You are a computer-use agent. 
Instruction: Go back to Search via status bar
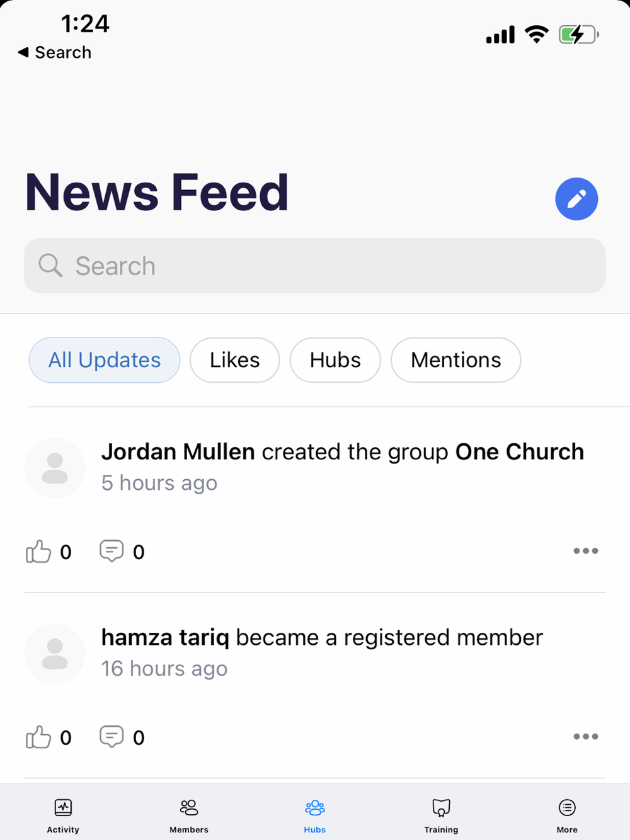[x=55, y=52]
